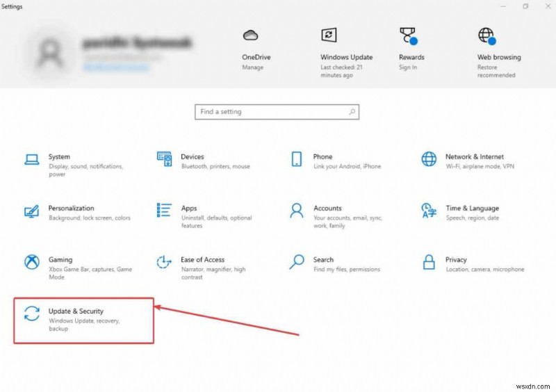This screenshot has height=392, width=556.
Task: Click 'Wi-Fi, airplane mode, VPN' description
Action: [x=480, y=166]
